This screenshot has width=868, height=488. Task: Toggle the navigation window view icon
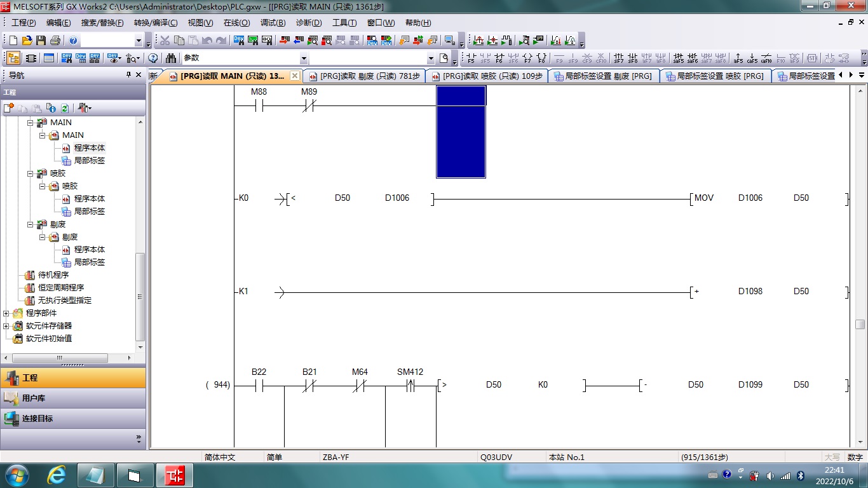click(13, 58)
